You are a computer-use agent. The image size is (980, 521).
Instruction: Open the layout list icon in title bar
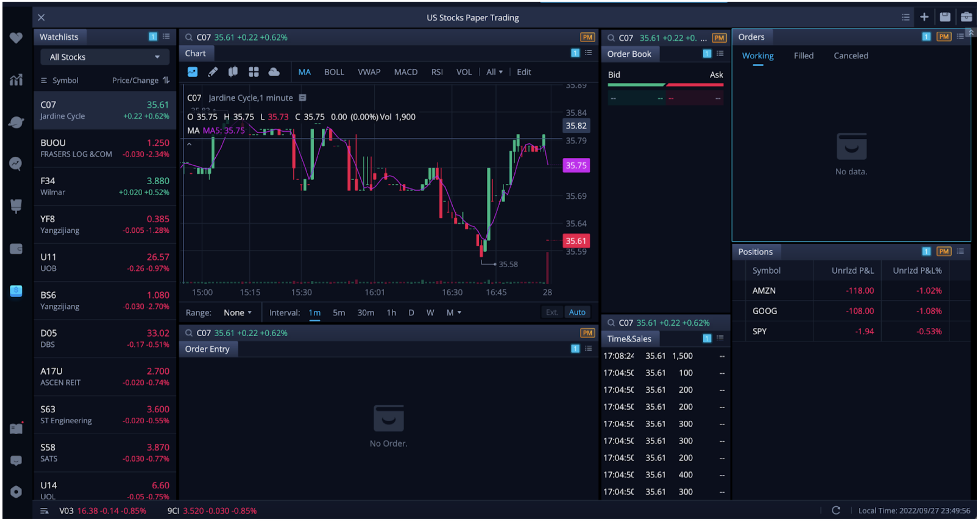(905, 17)
